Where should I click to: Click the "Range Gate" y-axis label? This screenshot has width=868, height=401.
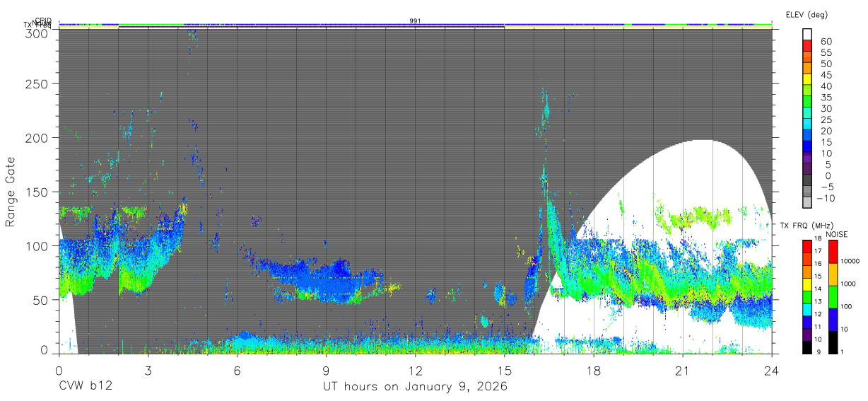click(x=11, y=191)
